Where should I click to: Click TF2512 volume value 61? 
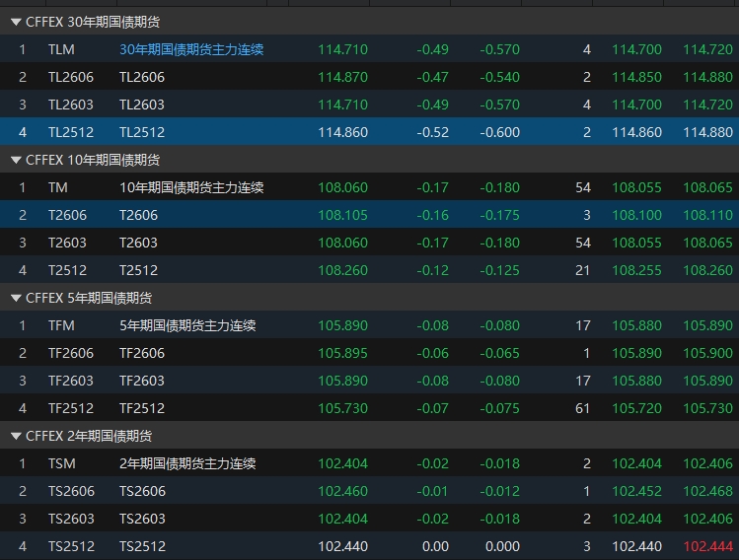(x=582, y=408)
